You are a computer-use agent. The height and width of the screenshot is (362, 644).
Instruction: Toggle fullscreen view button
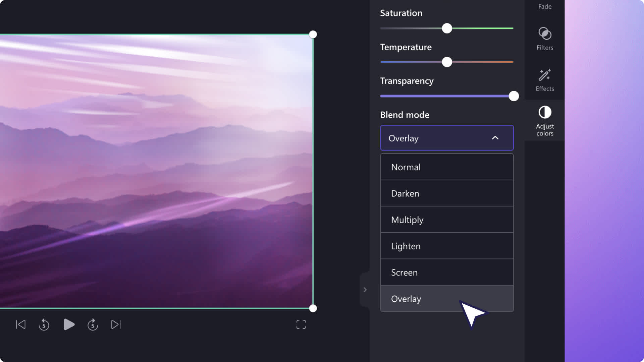pos(301,324)
